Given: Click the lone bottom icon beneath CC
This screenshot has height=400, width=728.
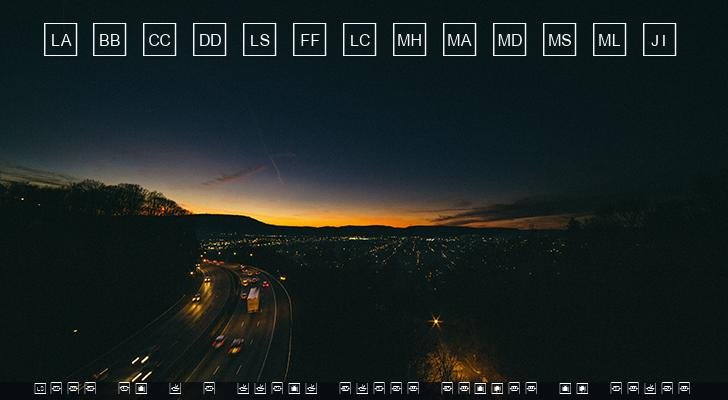Looking at the screenshot, I should (x=175, y=388).
